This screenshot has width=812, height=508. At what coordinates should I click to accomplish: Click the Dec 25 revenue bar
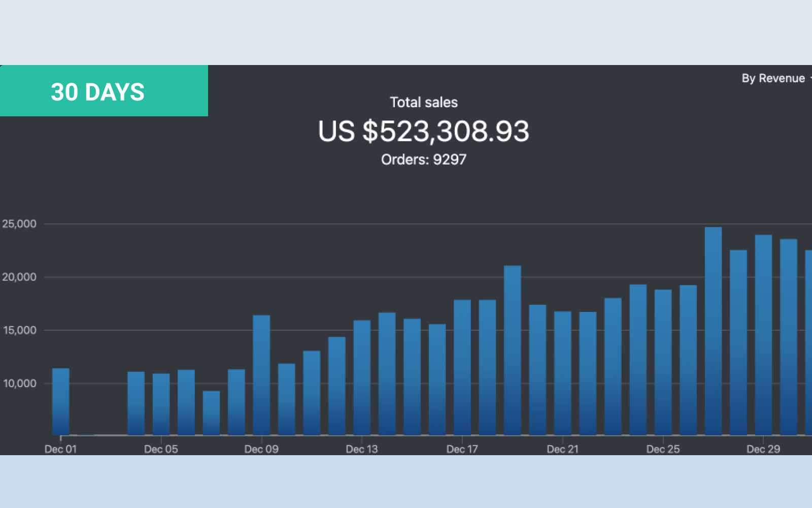tap(663, 362)
